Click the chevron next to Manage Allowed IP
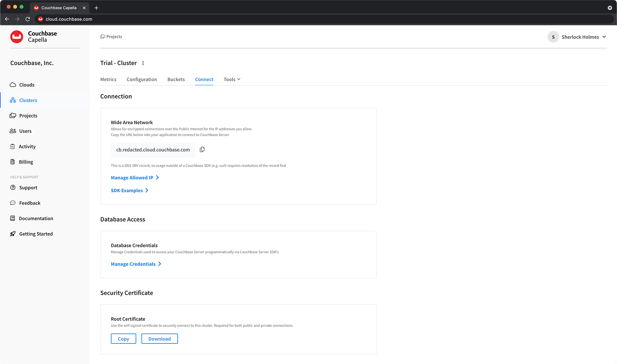 click(157, 178)
